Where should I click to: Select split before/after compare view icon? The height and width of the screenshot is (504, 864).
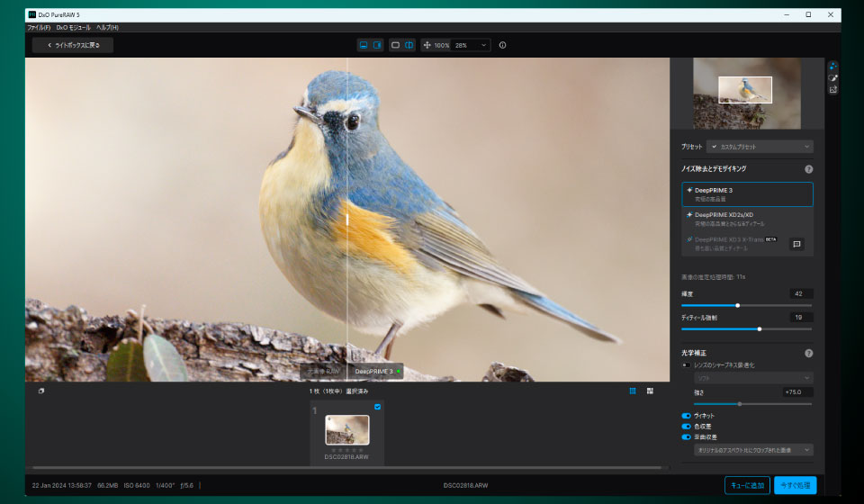click(x=409, y=45)
